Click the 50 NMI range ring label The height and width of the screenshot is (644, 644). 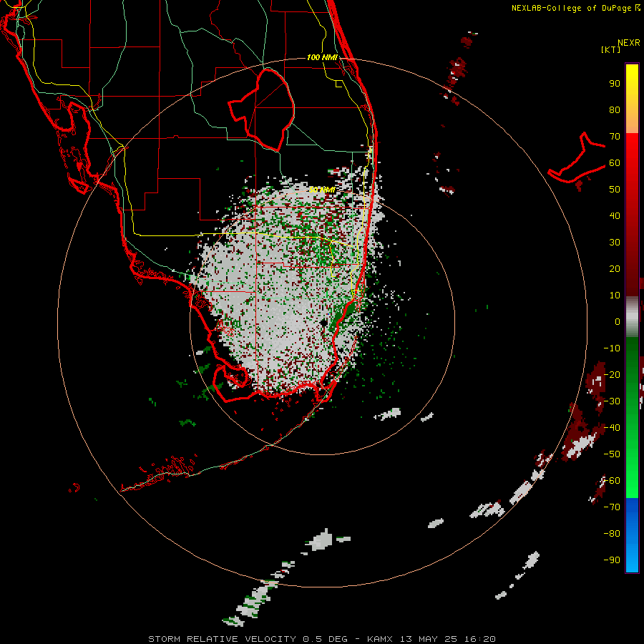click(323, 190)
